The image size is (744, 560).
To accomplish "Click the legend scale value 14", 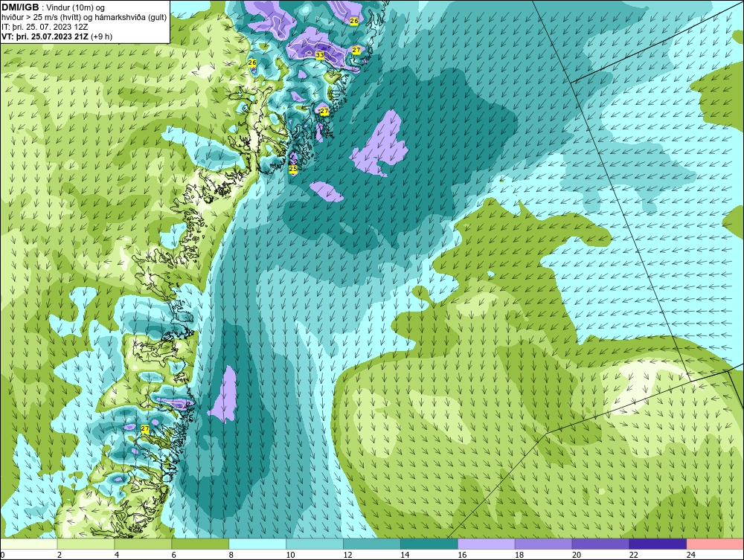I will point(405,555).
